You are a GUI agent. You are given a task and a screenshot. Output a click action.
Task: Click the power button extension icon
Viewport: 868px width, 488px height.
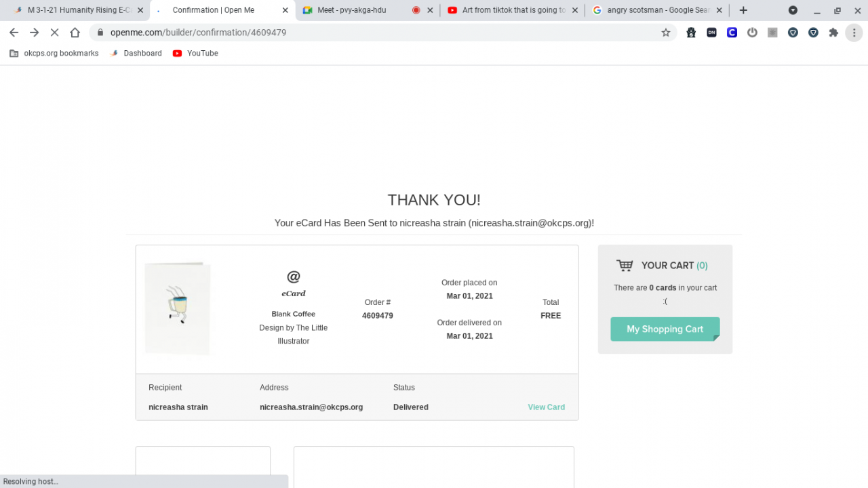pyautogui.click(x=752, y=33)
